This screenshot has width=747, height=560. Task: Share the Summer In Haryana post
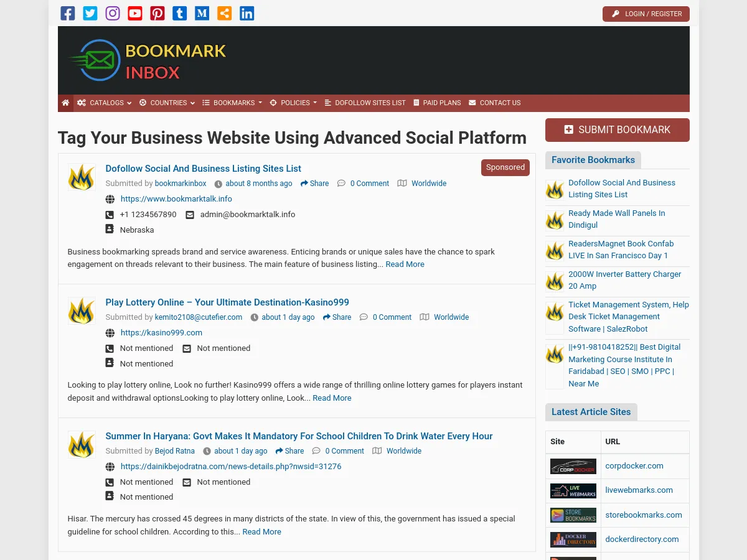pos(290,451)
